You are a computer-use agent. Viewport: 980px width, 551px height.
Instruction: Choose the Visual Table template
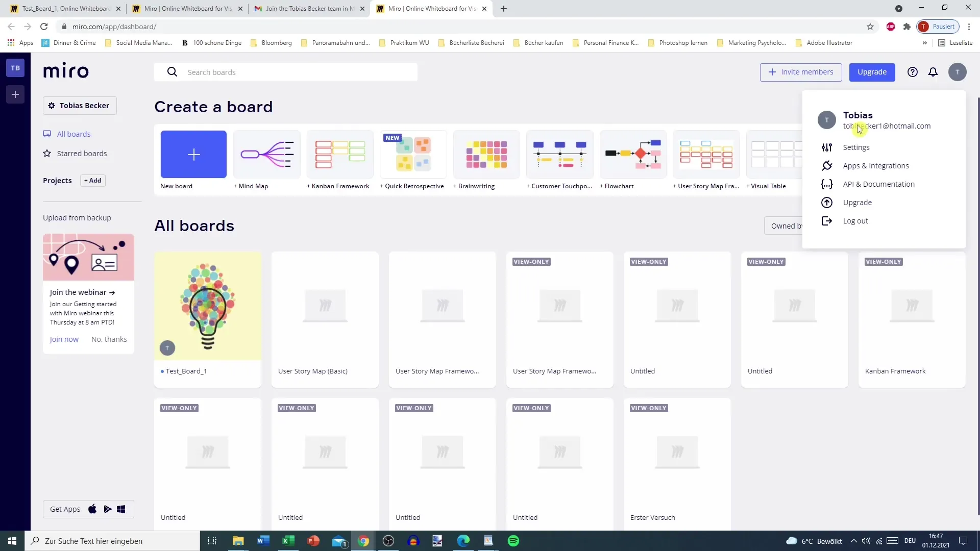(773, 154)
